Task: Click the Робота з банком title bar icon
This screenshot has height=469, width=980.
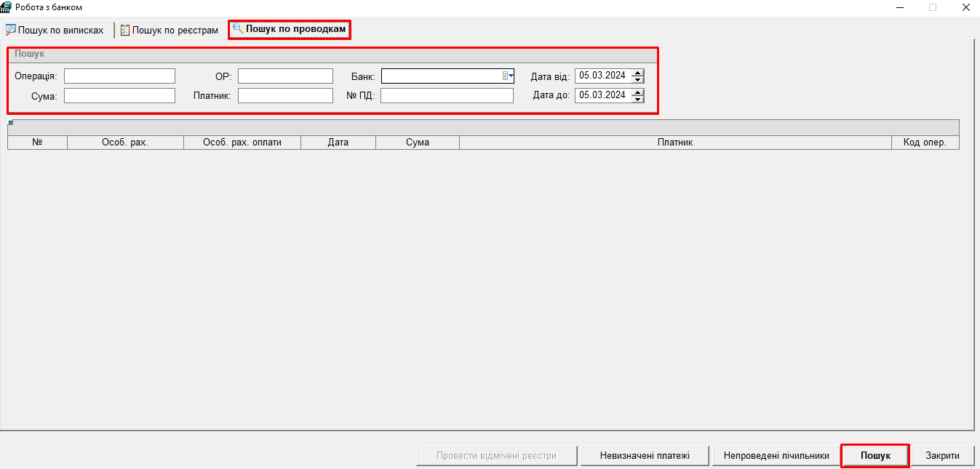Action: (7, 7)
